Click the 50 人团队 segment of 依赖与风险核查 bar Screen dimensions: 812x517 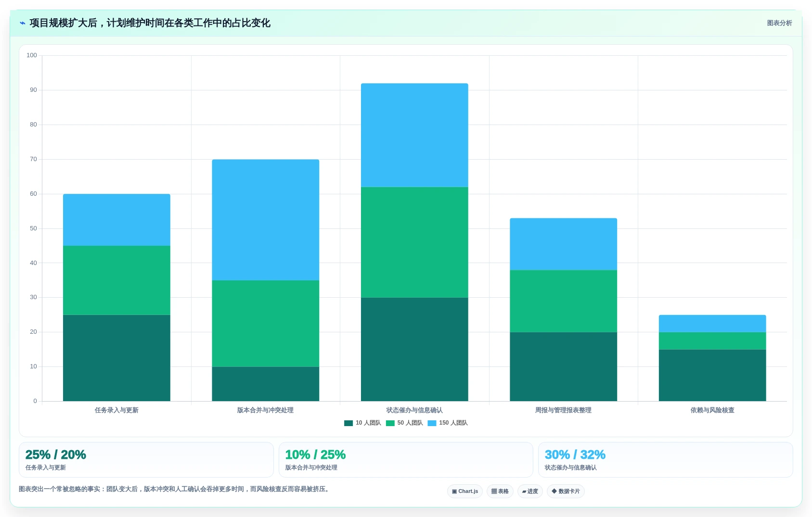point(712,341)
